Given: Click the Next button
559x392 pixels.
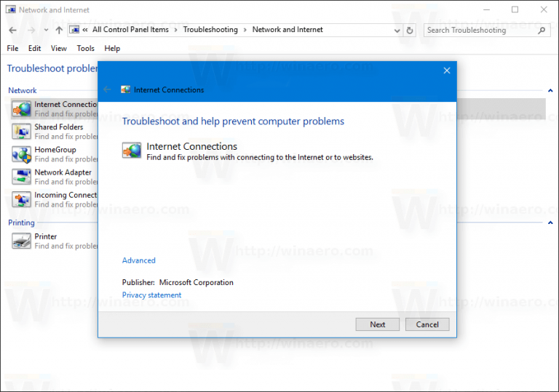Looking at the screenshot, I should click(x=378, y=324).
